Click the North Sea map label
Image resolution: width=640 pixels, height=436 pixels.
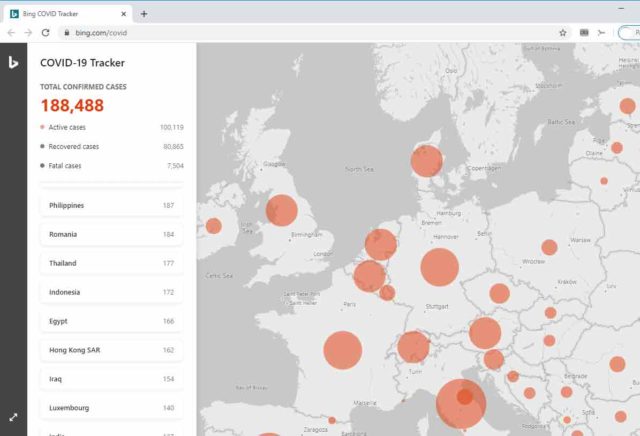pyautogui.click(x=359, y=169)
